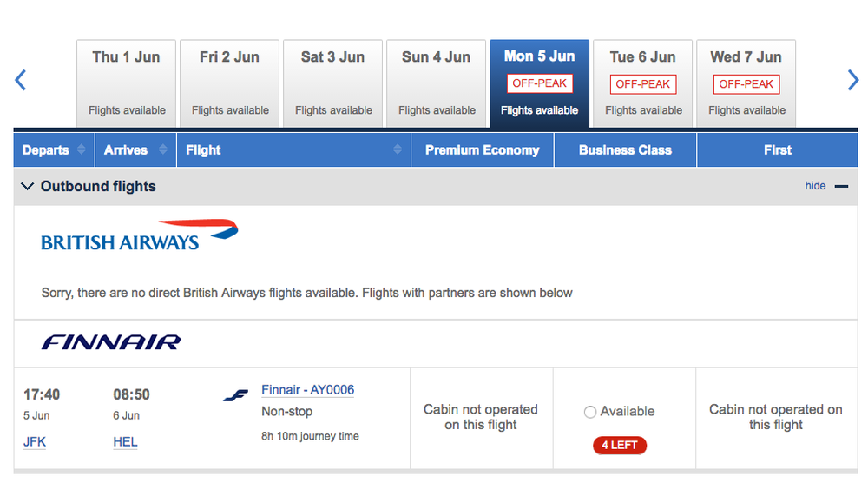Select the Business Class Available radio button

tap(590, 412)
